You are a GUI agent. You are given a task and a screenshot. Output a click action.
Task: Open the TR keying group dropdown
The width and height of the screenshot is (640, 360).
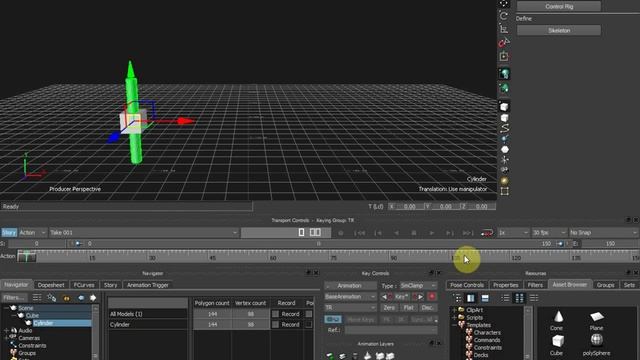coord(350,307)
